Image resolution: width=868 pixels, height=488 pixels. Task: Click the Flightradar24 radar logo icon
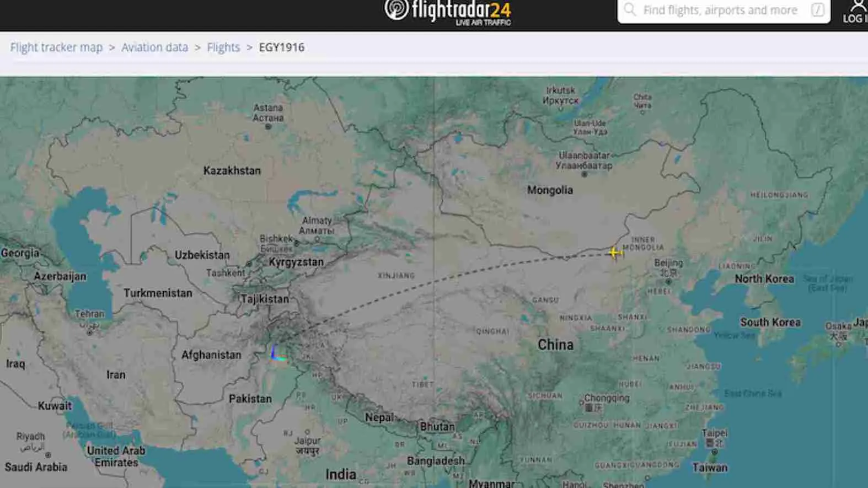[397, 8]
